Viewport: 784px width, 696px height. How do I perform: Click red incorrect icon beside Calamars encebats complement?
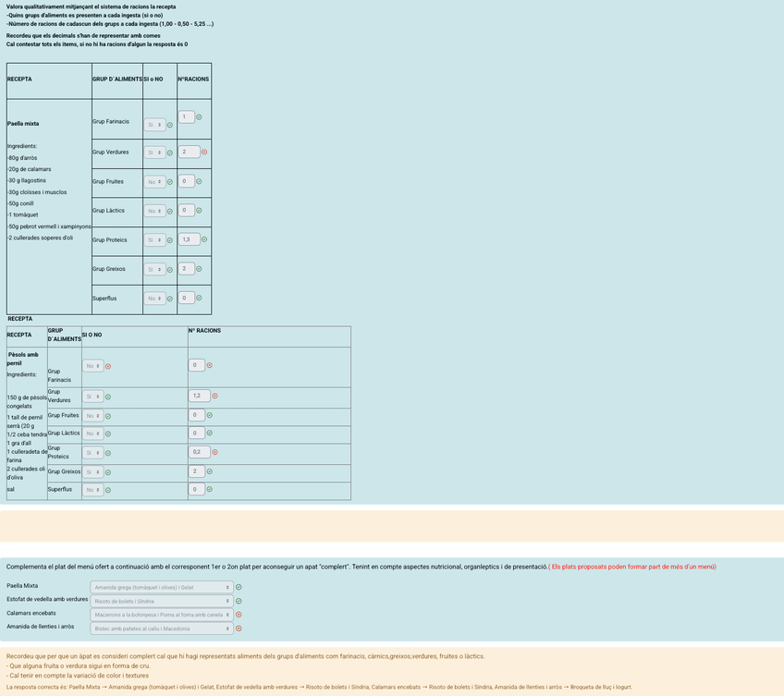239,615
